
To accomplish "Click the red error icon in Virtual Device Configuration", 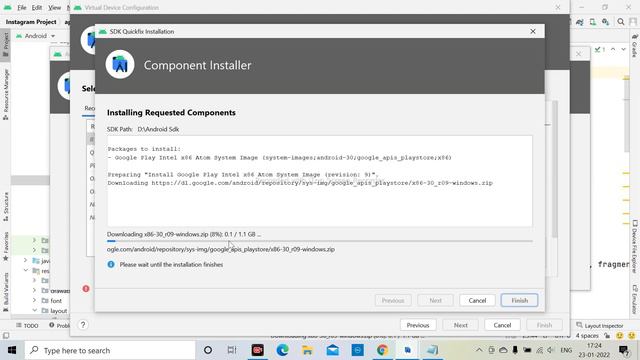I will coord(86,289).
